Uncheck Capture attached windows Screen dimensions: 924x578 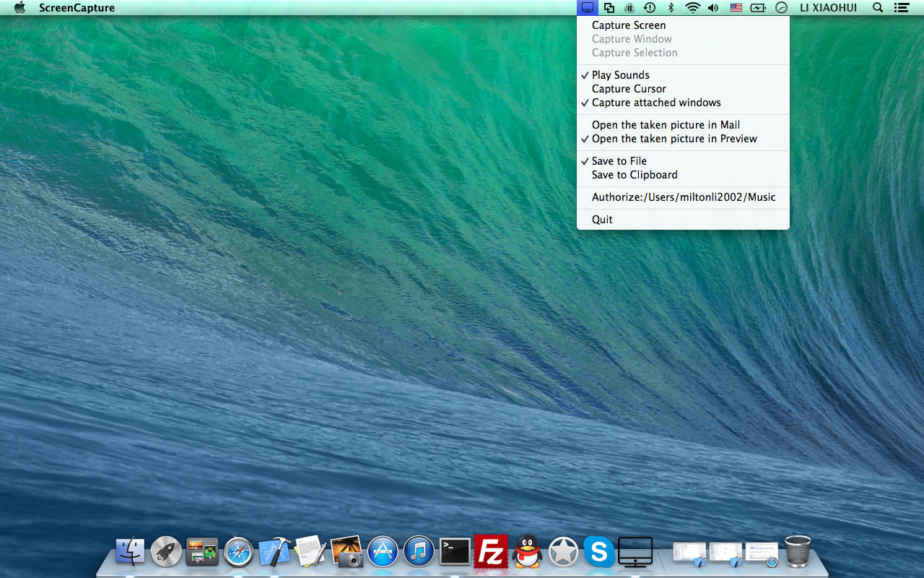[x=656, y=103]
